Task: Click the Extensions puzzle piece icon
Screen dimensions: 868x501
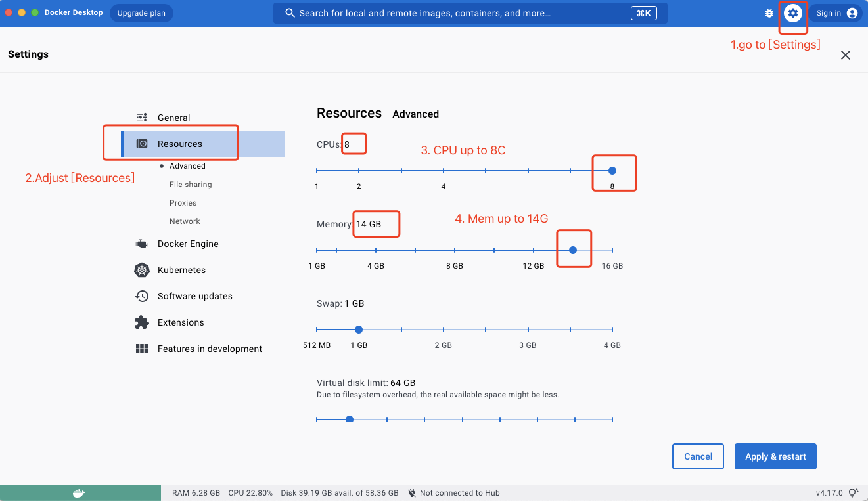Action: pos(142,322)
